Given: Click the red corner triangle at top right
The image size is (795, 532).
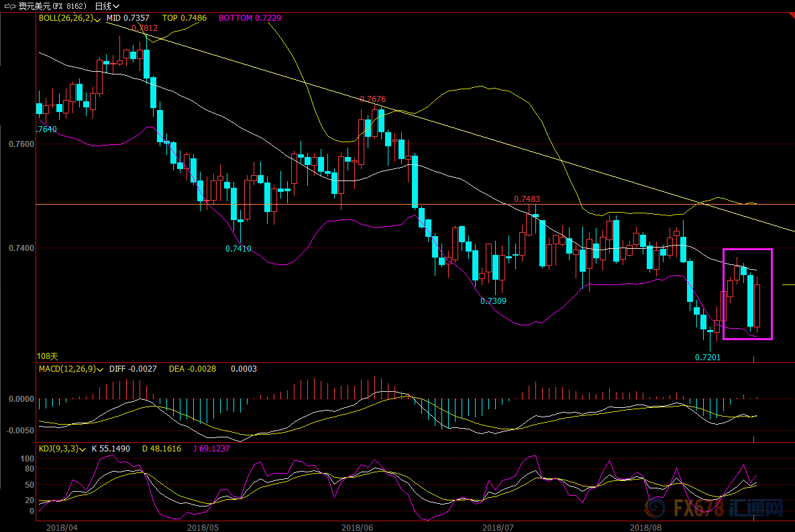Looking at the screenshot, I should [x=792, y=15].
